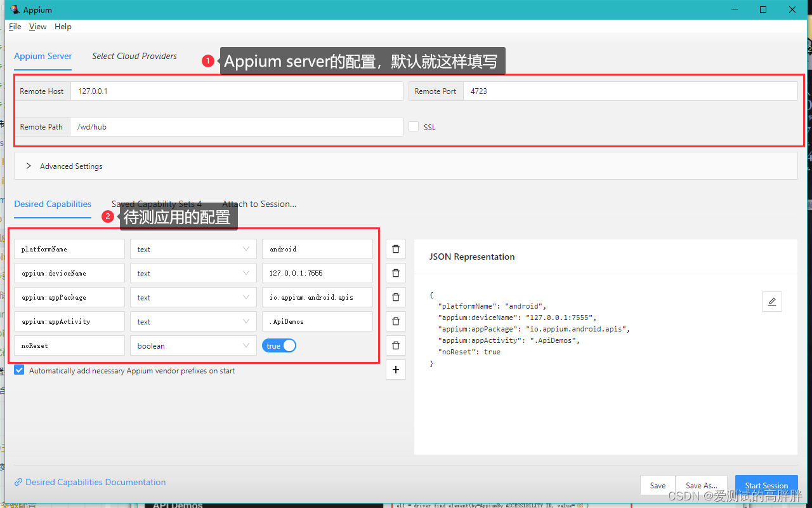
Task: Delete the appium:appPackage capability row
Action: coord(396,297)
